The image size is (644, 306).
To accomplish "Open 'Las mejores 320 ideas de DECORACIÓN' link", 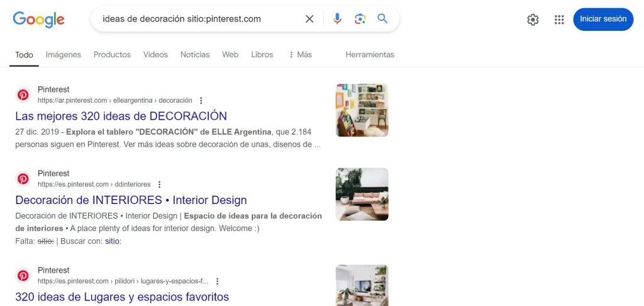I will point(121,116).
